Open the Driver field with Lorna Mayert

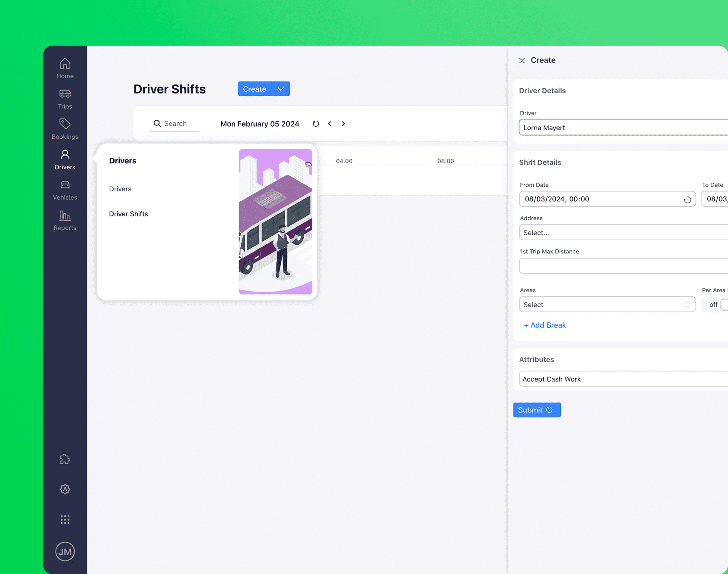623,128
